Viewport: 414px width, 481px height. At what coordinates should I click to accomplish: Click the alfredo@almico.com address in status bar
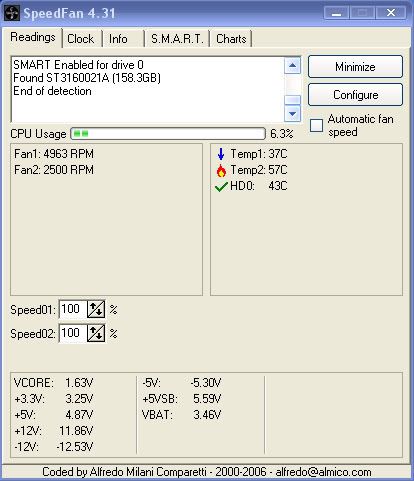tap(323, 472)
